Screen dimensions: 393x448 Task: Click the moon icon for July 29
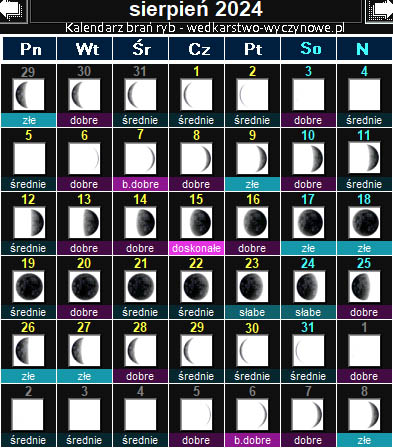coord(28,95)
